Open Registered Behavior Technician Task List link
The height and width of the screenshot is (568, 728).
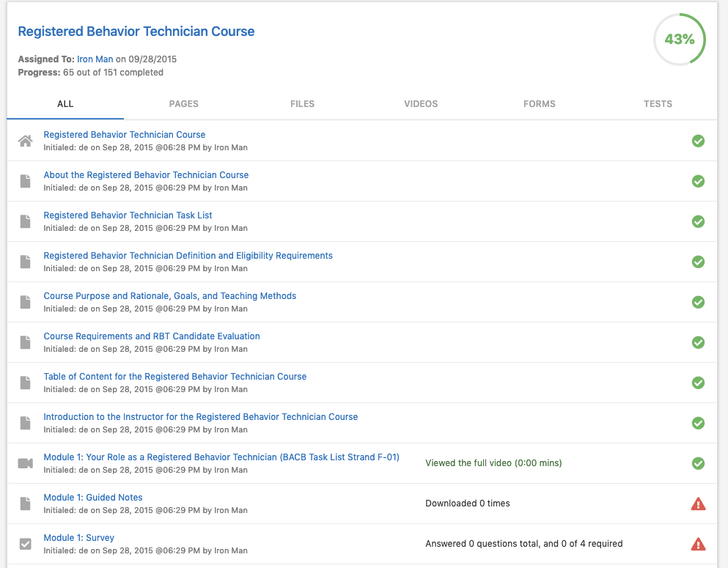pyautogui.click(x=128, y=215)
